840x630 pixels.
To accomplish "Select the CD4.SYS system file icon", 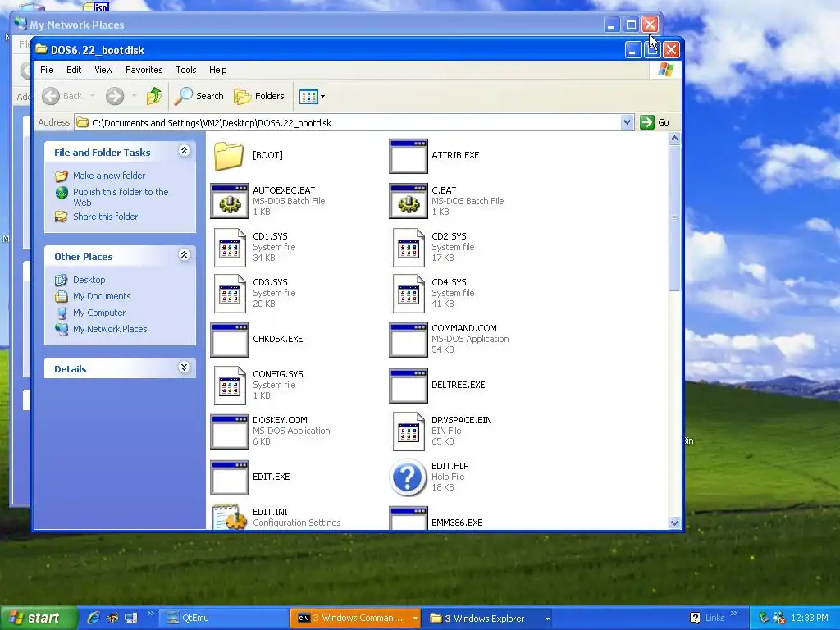I will (409, 294).
